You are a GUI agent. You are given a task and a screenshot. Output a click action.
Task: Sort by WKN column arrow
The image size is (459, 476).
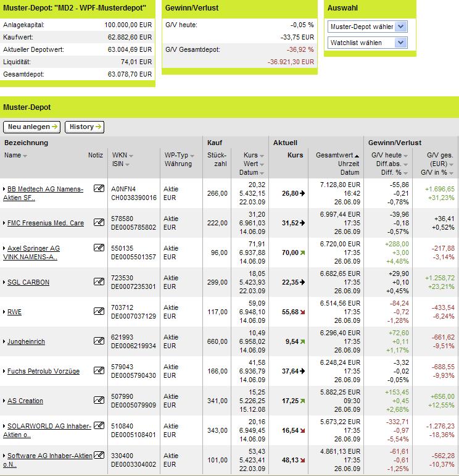pyautogui.click(x=131, y=156)
